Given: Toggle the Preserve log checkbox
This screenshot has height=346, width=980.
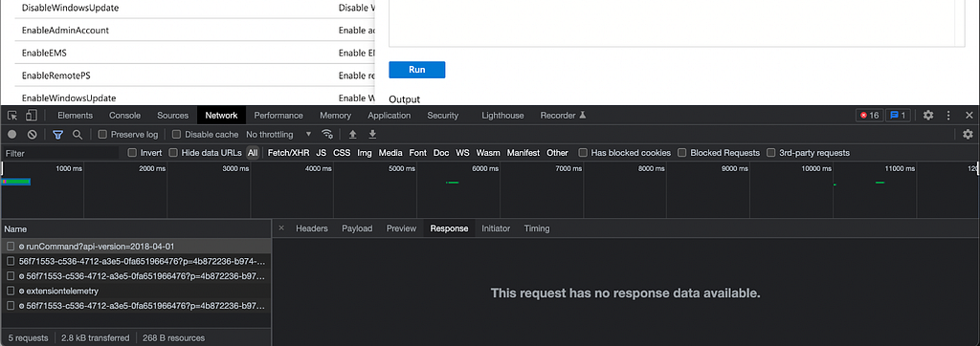Looking at the screenshot, I should (x=102, y=134).
